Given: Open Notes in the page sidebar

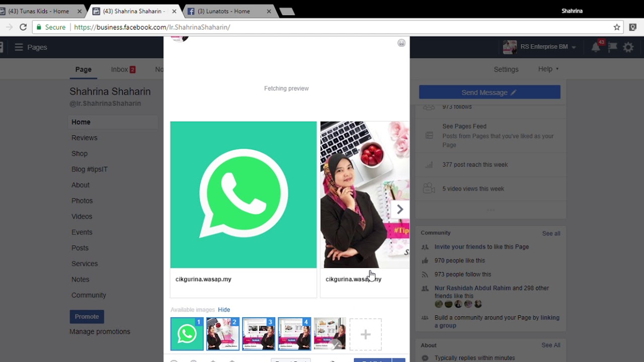Looking at the screenshot, I should (x=80, y=280).
